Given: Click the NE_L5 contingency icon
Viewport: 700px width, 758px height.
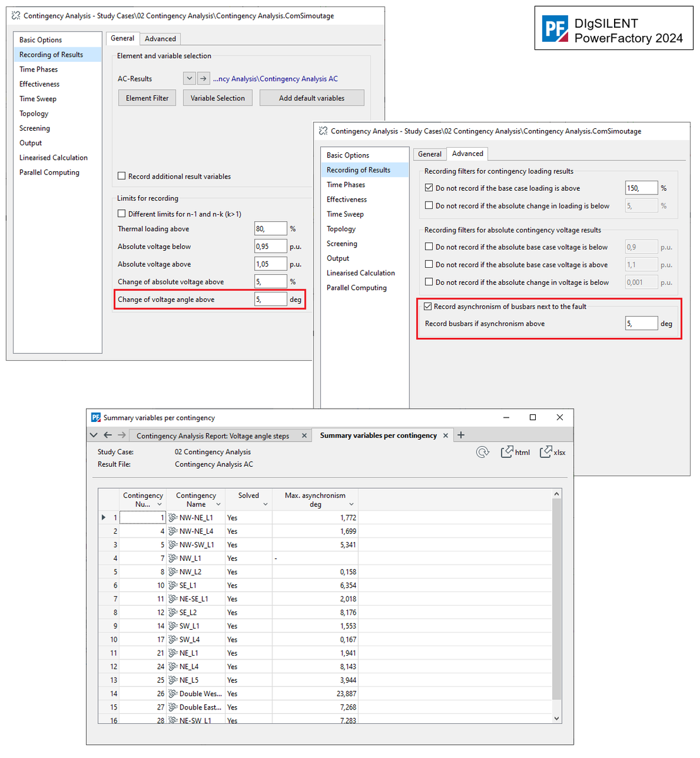Looking at the screenshot, I should tap(172, 680).
